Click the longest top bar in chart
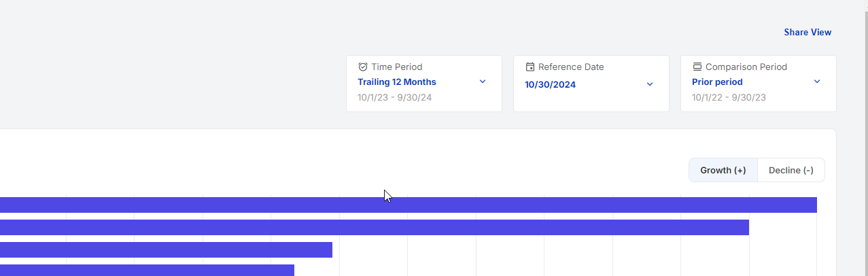Screen dimensions: 868x276 point(408,205)
